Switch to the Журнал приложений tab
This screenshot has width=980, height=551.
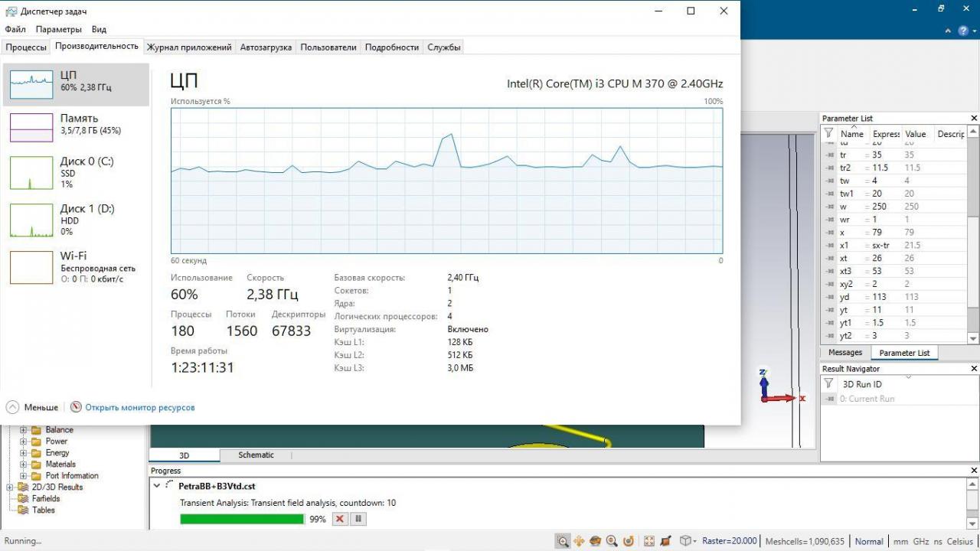pyautogui.click(x=189, y=47)
